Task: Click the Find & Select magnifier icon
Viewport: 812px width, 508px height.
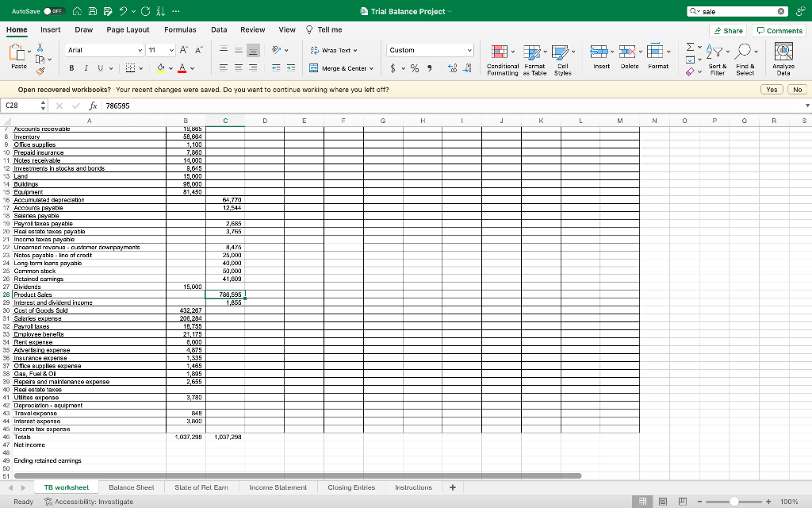Action: [742, 49]
